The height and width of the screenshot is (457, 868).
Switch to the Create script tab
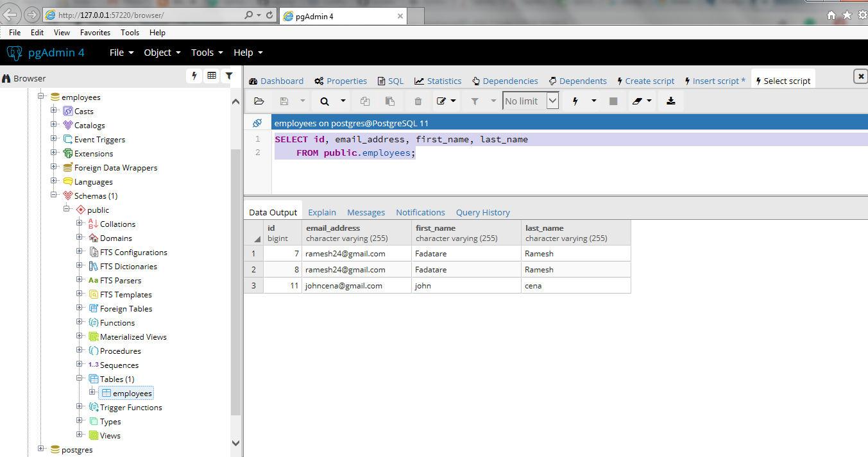(645, 81)
